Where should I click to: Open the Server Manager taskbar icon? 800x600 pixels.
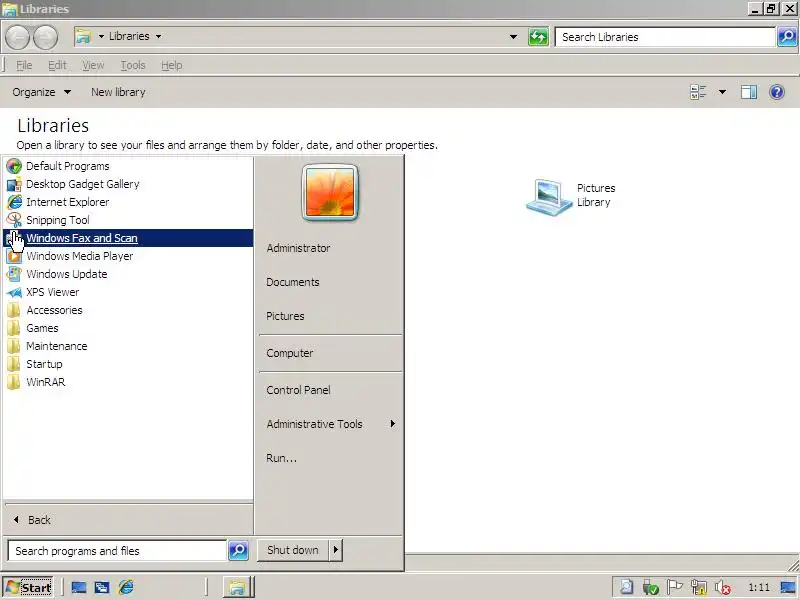(102, 588)
